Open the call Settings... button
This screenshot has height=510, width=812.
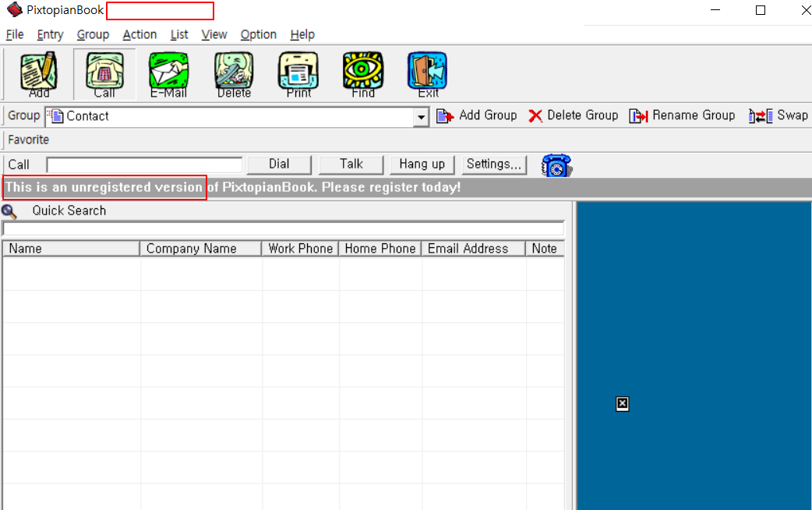point(494,165)
